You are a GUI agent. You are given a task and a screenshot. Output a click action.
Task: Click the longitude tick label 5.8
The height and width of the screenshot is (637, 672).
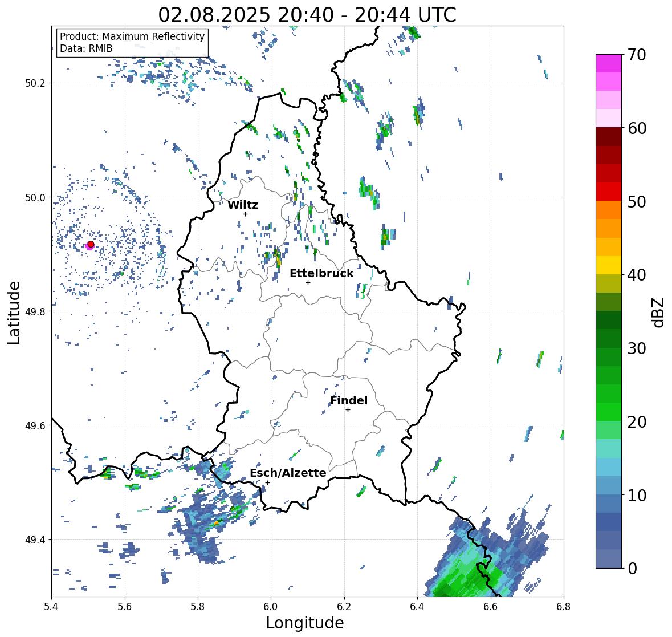[x=198, y=606]
